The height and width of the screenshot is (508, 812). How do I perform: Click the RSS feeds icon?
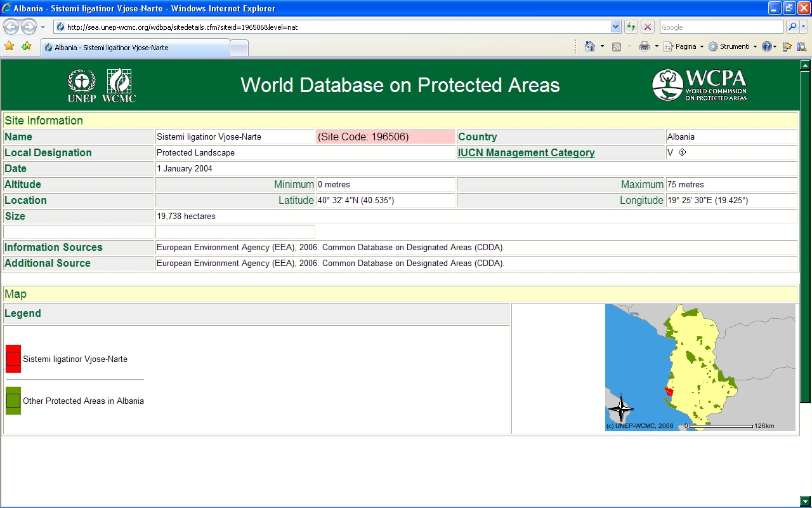[616, 46]
